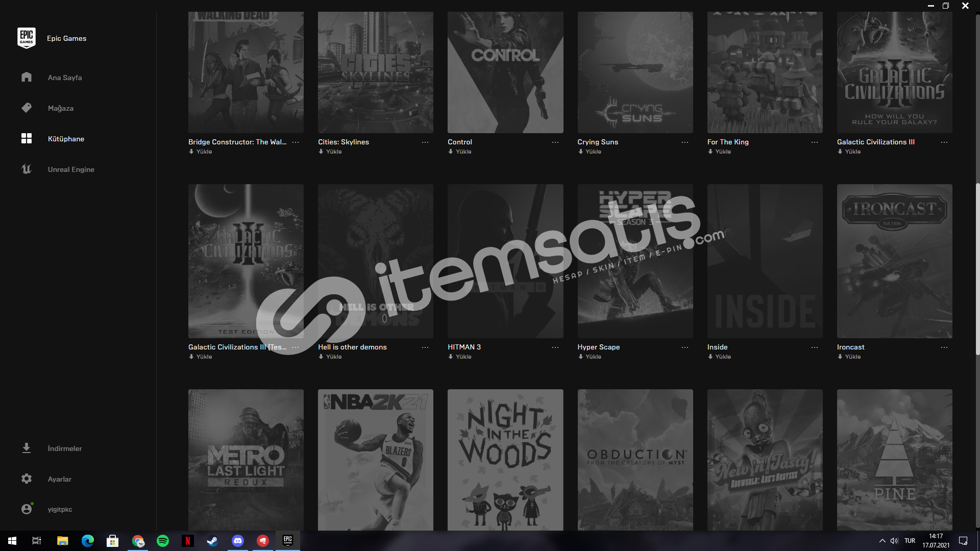The image size is (980, 551).
Task: Click the TUR language indicator
Action: pos(910,541)
